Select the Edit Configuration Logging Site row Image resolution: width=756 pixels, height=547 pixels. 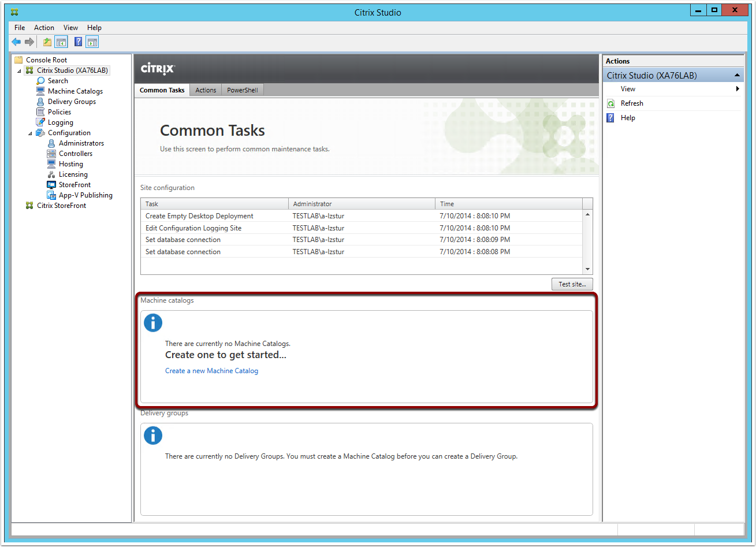pos(362,228)
